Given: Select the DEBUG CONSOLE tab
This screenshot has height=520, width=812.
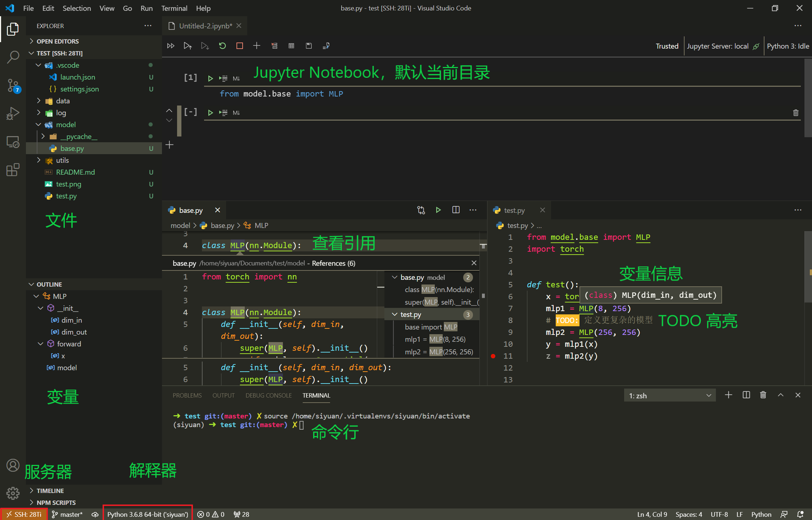Looking at the screenshot, I should click(x=269, y=396).
